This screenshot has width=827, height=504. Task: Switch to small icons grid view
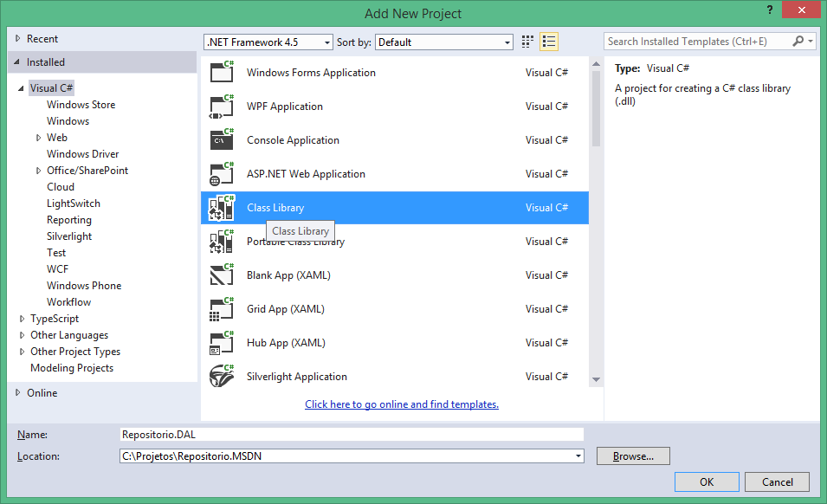point(527,42)
